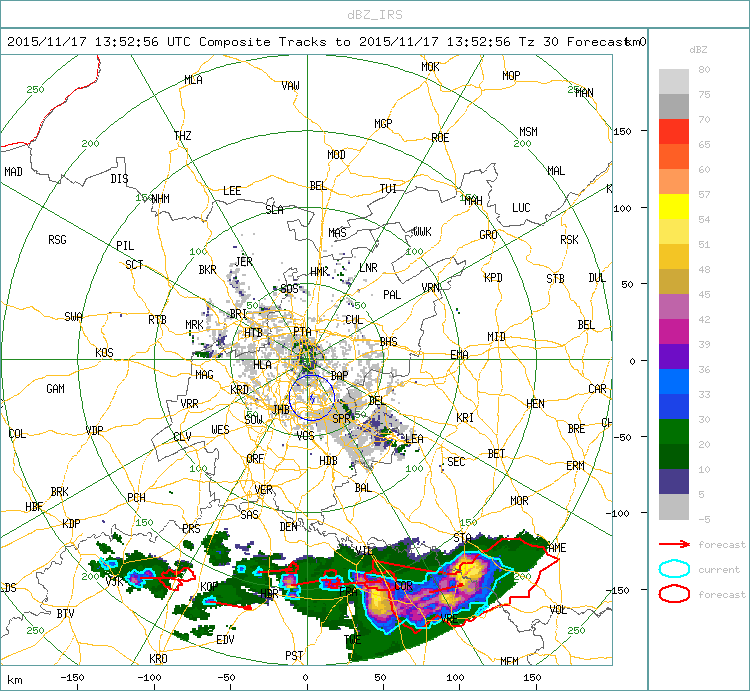The image size is (750, 691).
Task: Click the MOP station label
Action: (511, 76)
